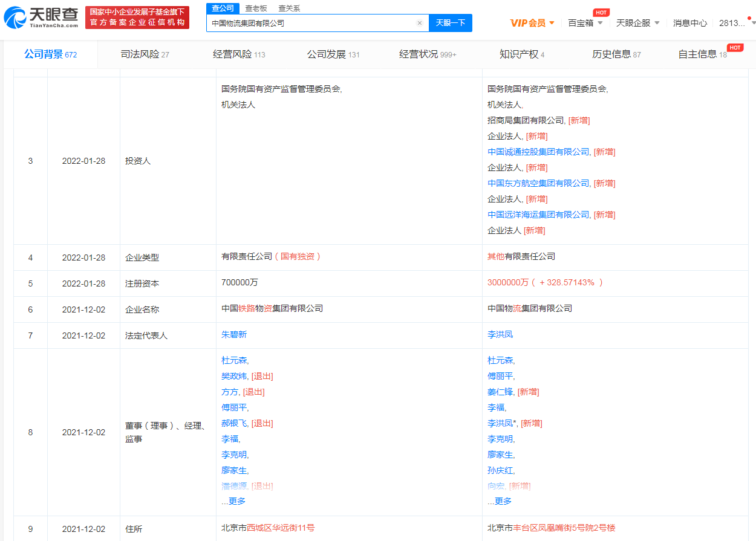The width and height of the screenshot is (756, 541).
Task: Open 杜元森 link in the before-change column
Action: [234, 360]
